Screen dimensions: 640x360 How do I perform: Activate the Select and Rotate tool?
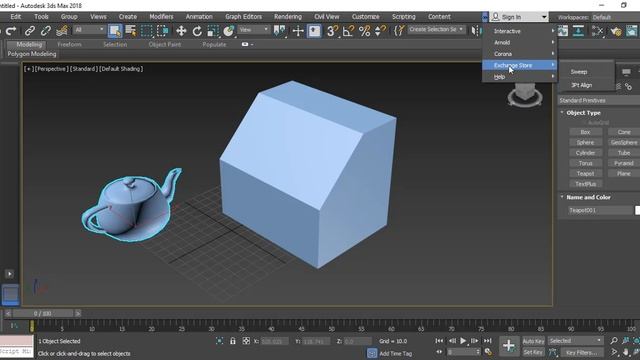[x=197, y=31]
